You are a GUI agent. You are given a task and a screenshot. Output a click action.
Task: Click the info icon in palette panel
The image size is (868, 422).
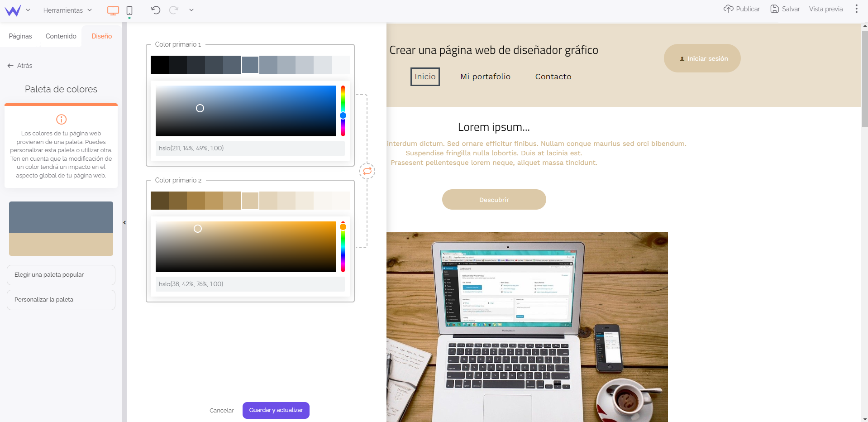pyautogui.click(x=61, y=119)
